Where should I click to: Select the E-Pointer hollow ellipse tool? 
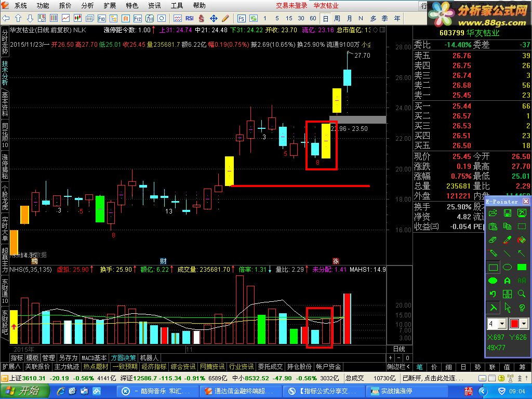(x=508, y=267)
